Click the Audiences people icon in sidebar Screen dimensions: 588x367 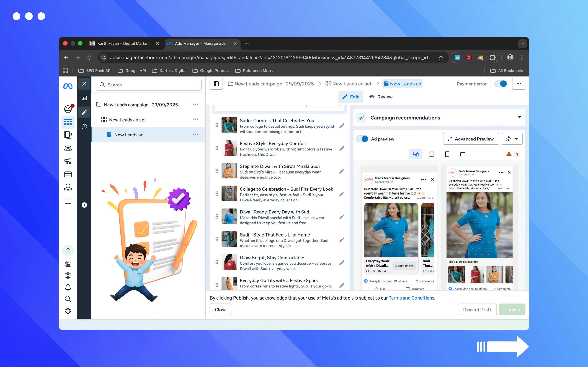(x=68, y=148)
